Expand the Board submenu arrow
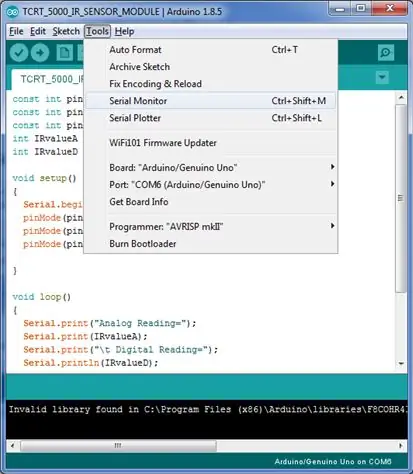Viewport: 413px width, 474px height. [332, 167]
